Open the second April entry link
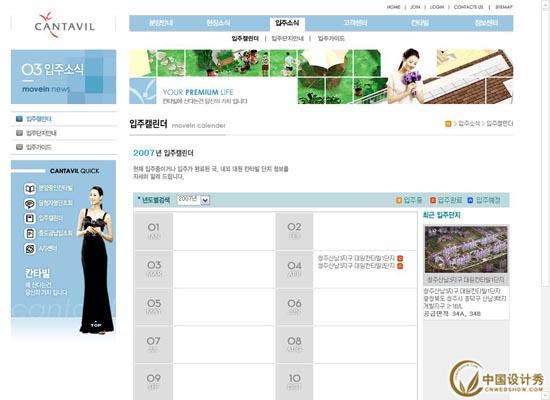Screen dimensions: 550x400 356,266
